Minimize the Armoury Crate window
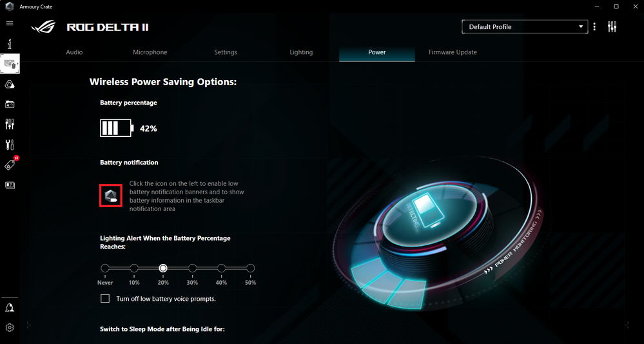 pos(596,6)
